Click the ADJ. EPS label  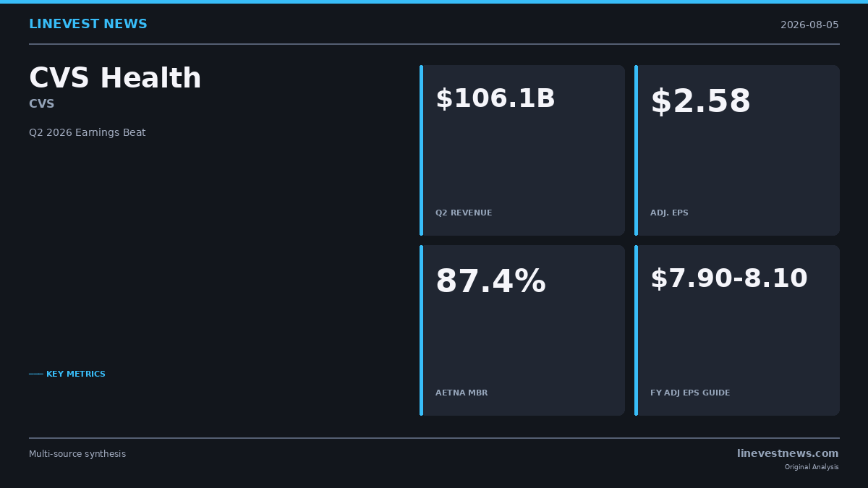click(669, 213)
